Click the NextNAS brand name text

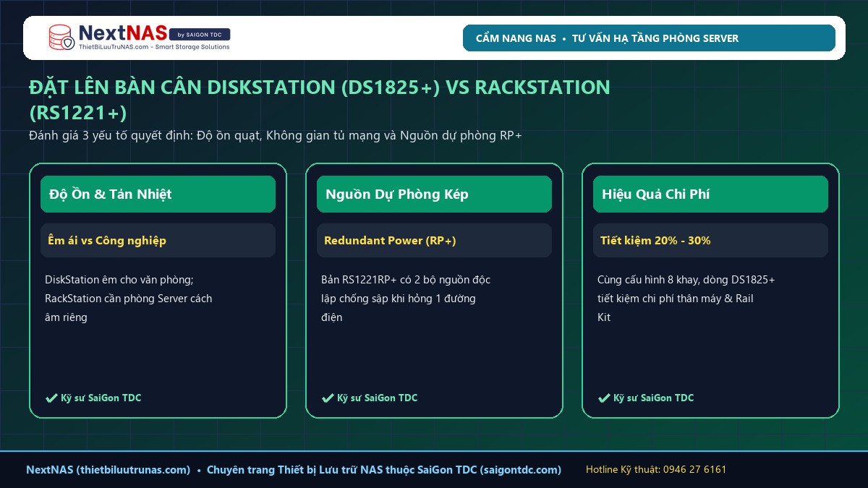(122, 33)
